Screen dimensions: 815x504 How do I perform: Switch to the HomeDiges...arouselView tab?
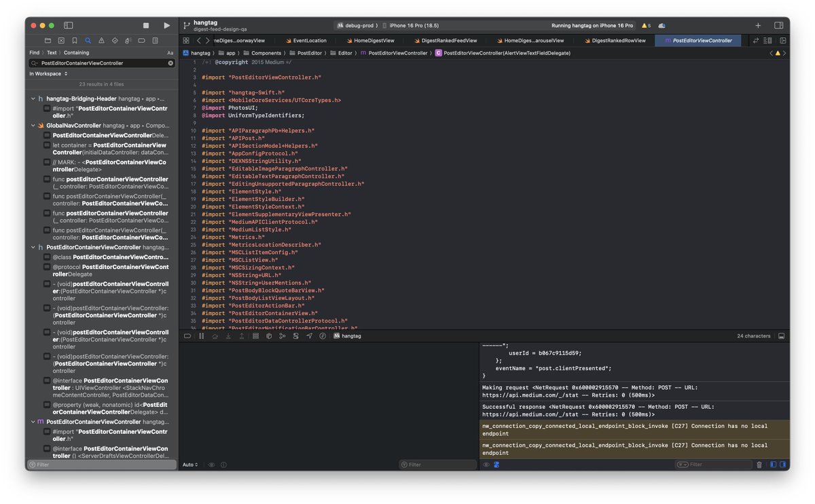click(x=530, y=41)
